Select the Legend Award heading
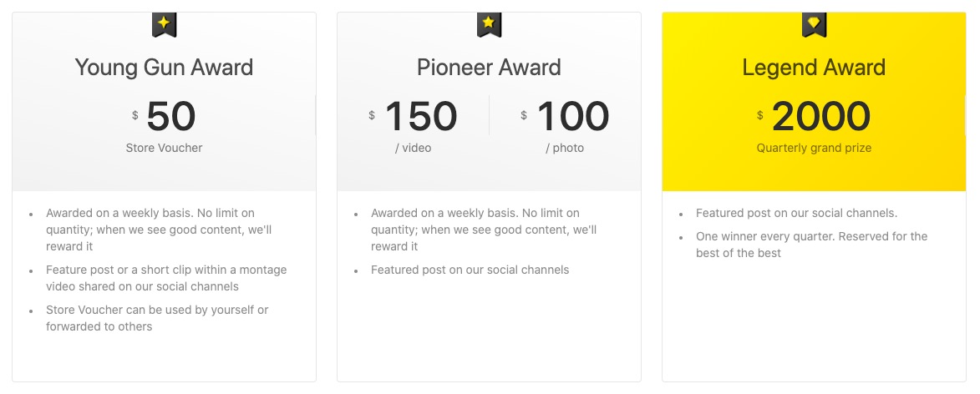980x394 pixels. (x=814, y=68)
